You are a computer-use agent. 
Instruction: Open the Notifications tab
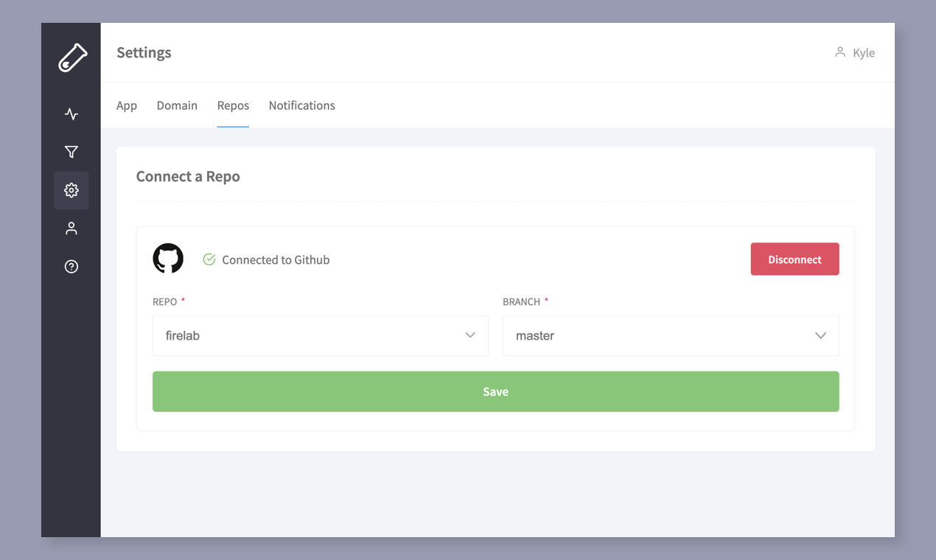tap(302, 105)
